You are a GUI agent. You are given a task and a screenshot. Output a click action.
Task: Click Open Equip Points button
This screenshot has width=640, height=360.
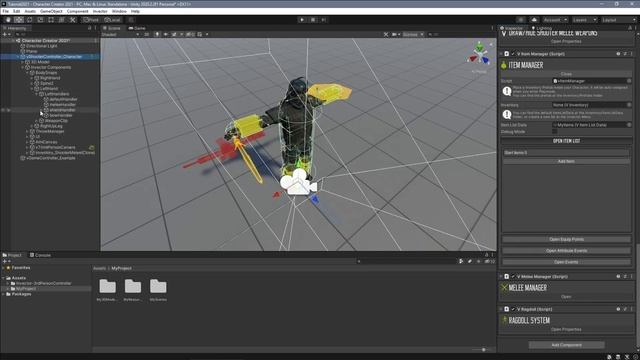point(566,239)
